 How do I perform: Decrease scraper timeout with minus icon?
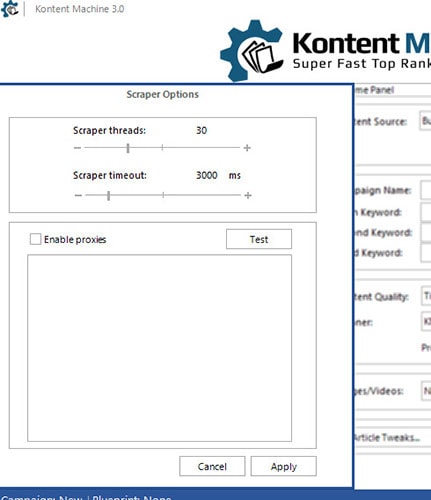(78, 195)
